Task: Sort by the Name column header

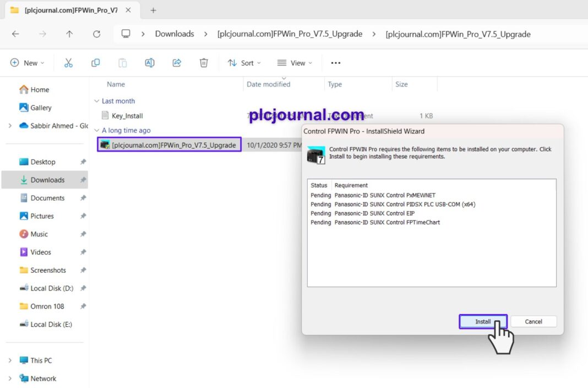Action: coord(116,84)
